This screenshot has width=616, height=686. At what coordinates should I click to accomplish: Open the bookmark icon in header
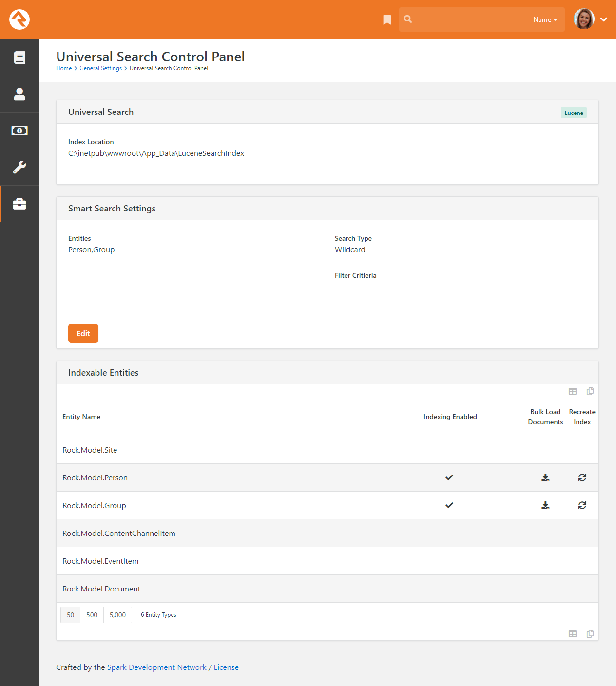pyautogui.click(x=387, y=19)
